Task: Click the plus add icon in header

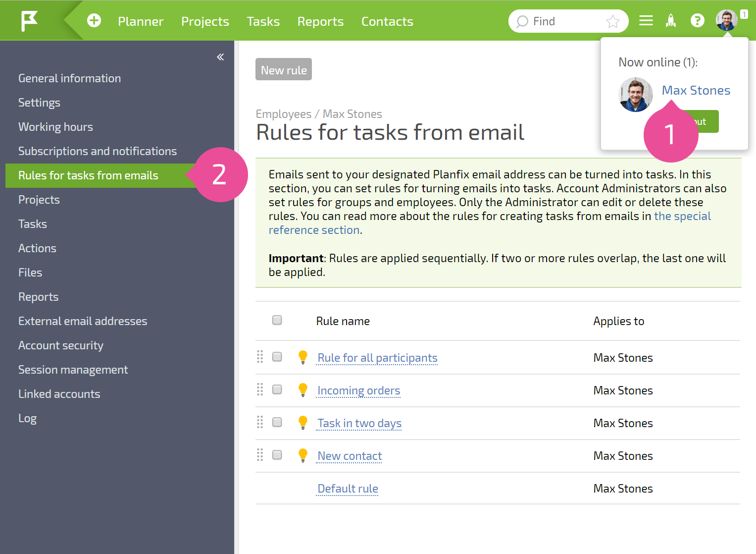Action: 94,20
